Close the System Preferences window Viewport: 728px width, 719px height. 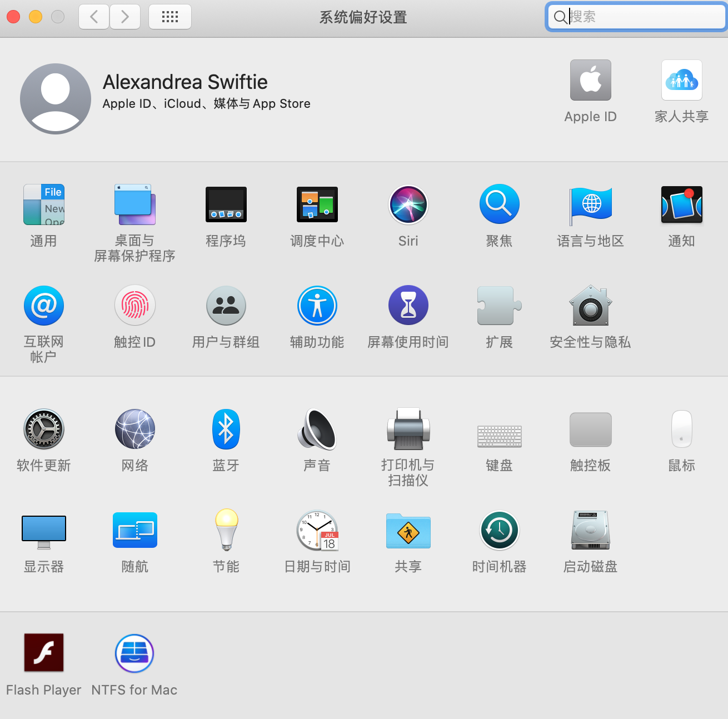(x=13, y=17)
